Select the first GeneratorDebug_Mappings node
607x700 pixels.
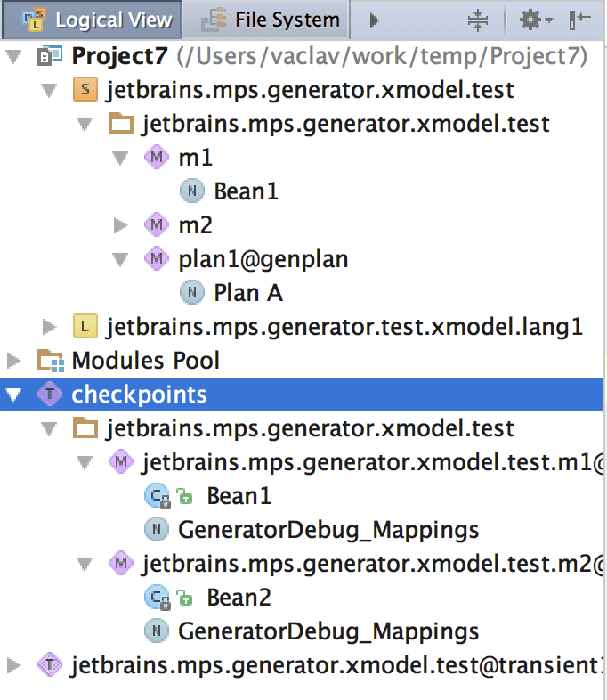point(328,530)
